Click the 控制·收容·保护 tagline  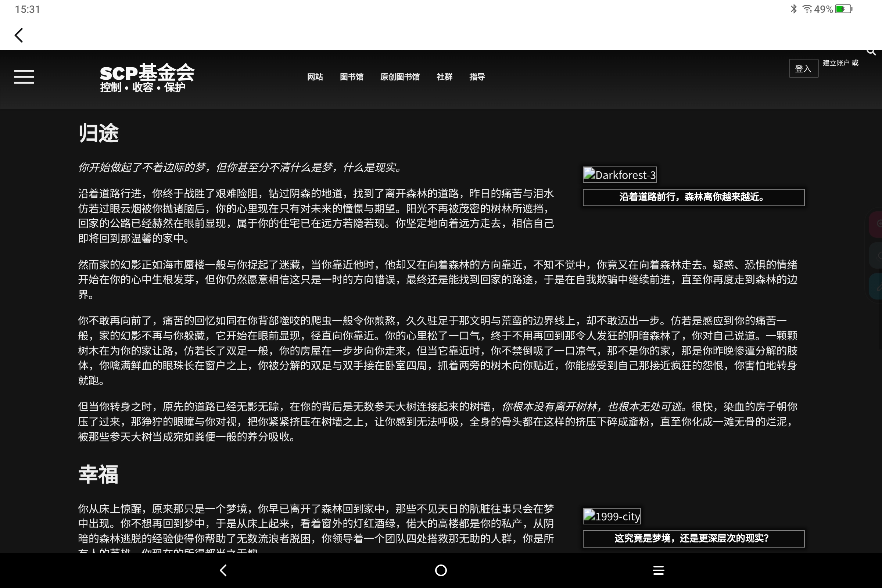[x=143, y=87]
